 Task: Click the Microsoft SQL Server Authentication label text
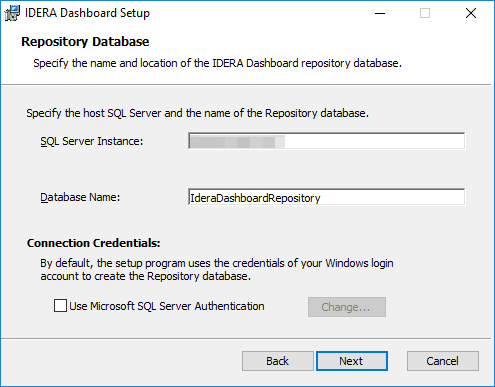click(x=167, y=306)
